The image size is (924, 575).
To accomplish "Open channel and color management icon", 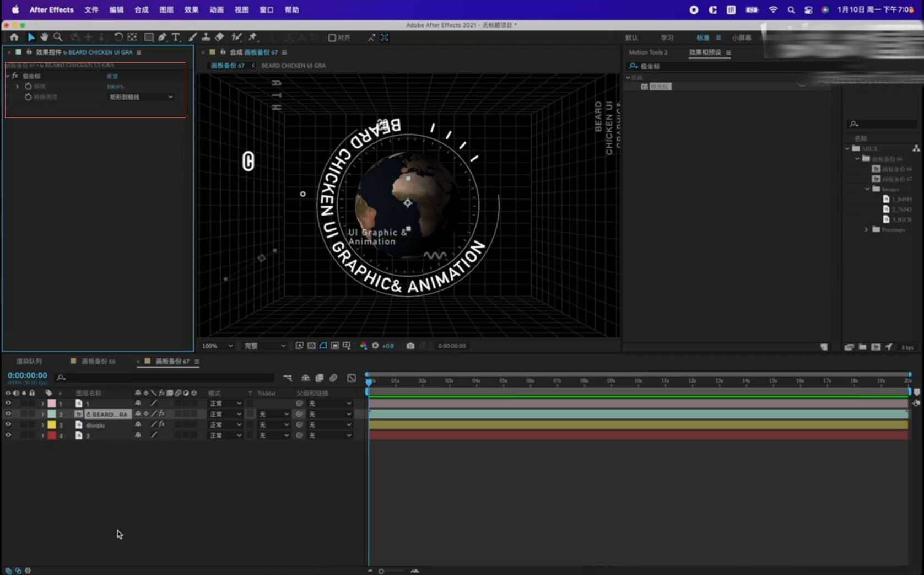I will (364, 346).
